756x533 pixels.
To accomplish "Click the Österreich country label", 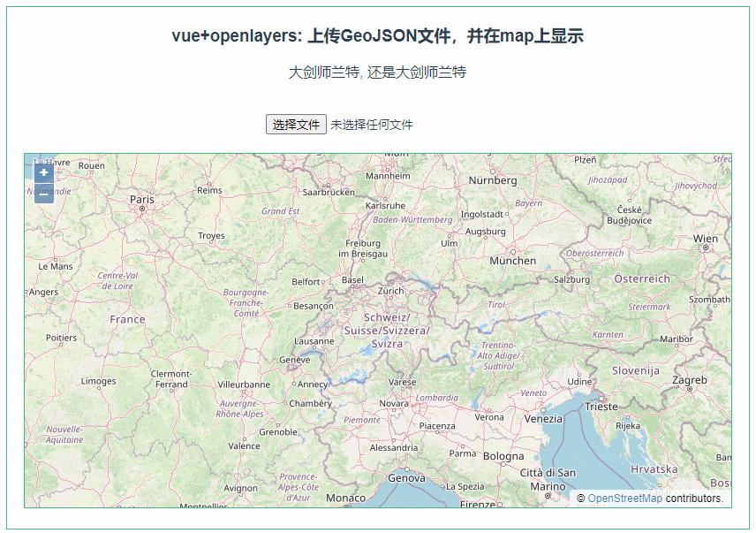I will coord(642,278).
